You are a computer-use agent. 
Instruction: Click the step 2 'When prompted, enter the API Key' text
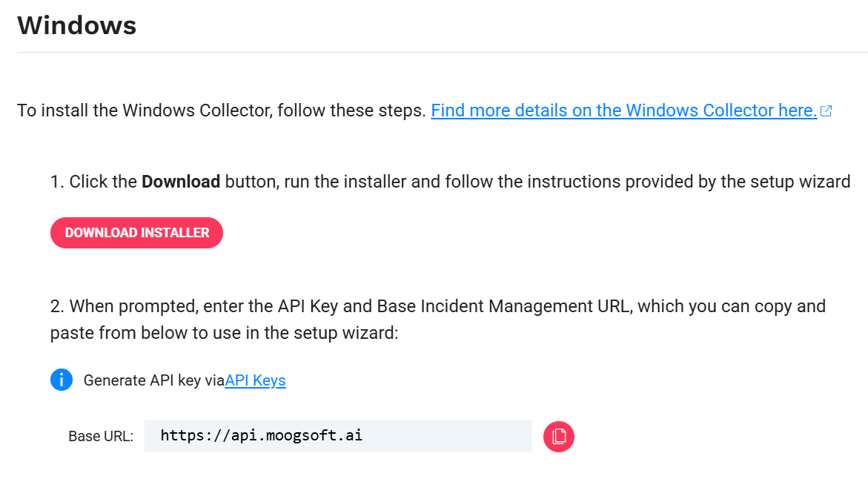[438, 320]
